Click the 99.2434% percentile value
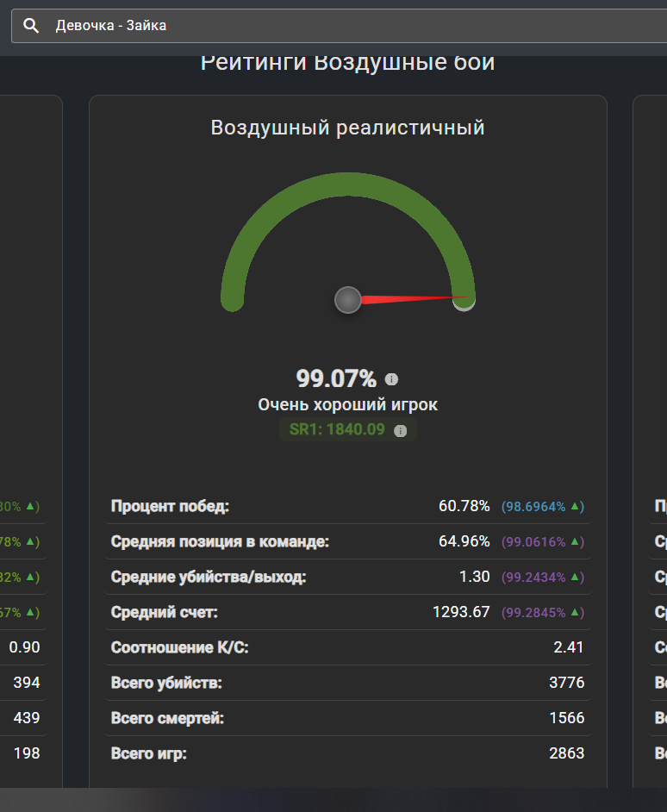 click(535, 577)
